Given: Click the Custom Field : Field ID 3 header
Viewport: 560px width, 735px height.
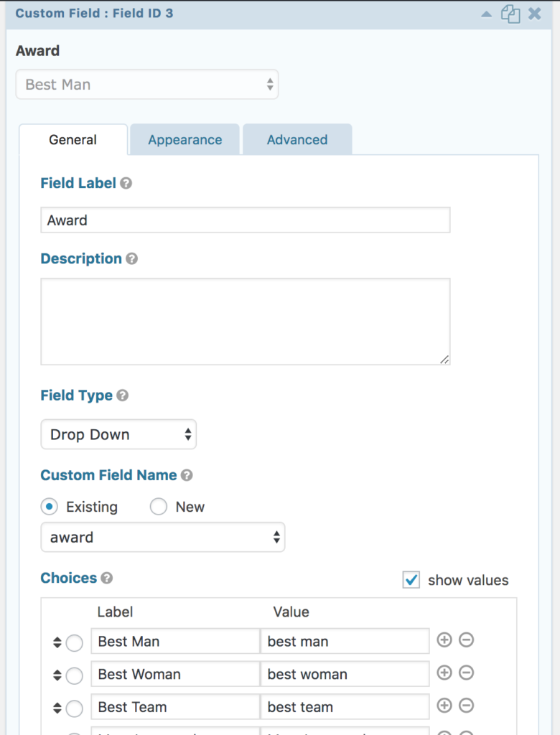Looking at the screenshot, I should click(94, 13).
